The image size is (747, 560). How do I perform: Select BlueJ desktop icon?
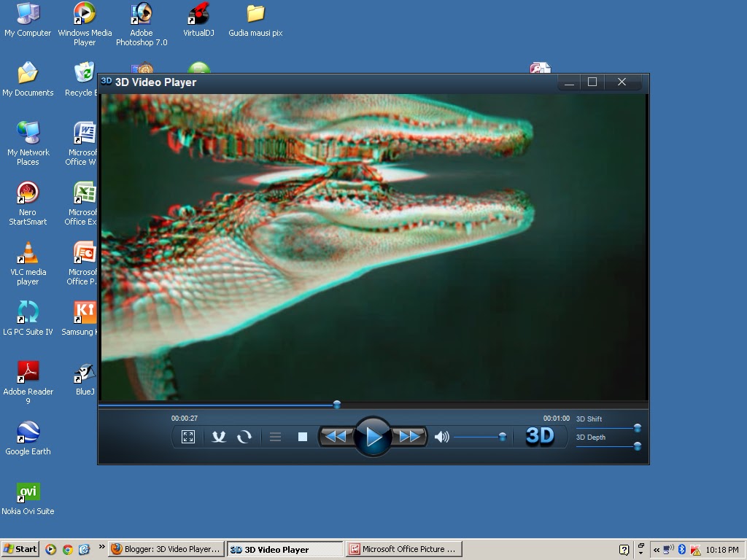pos(85,378)
